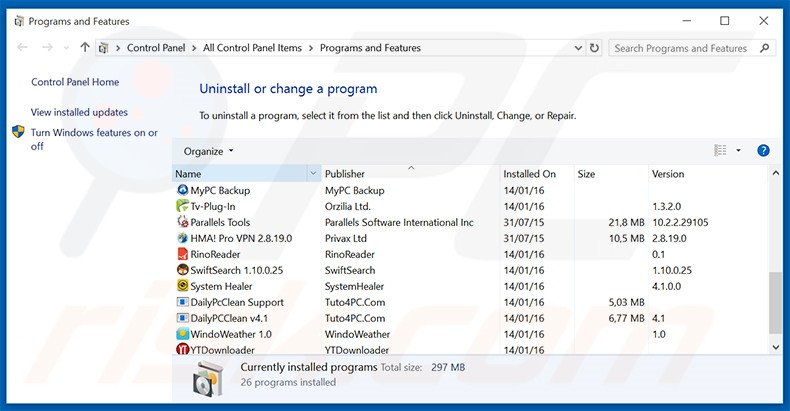
Task: Click the Control Panel icon in address bar
Action: pyautogui.click(x=104, y=48)
